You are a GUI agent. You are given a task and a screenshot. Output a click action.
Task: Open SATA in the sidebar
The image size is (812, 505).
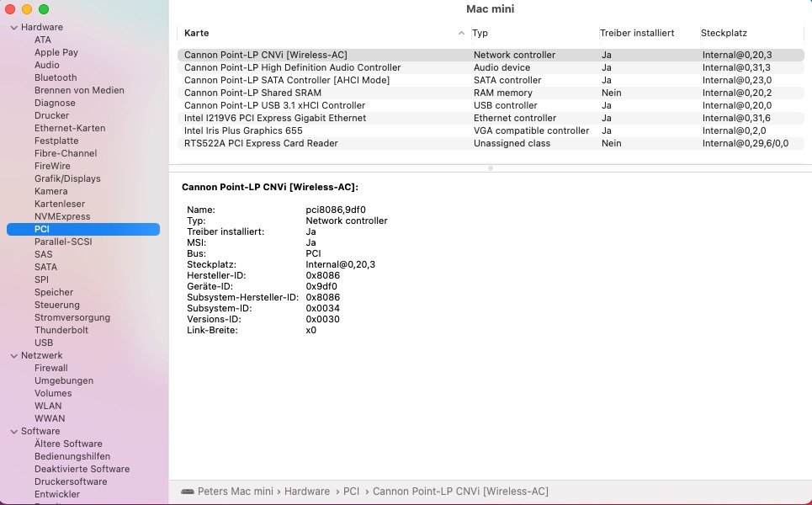45,268
